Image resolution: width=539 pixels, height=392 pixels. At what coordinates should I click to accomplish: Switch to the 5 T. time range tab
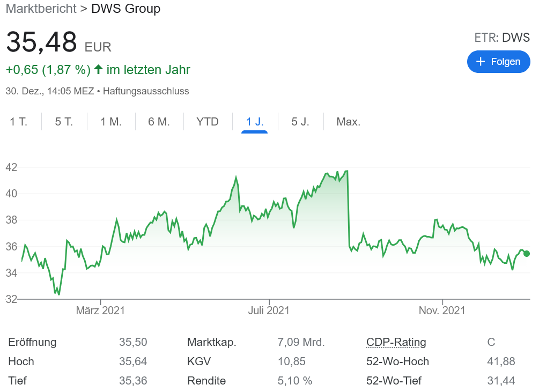[x=63, y=122]
